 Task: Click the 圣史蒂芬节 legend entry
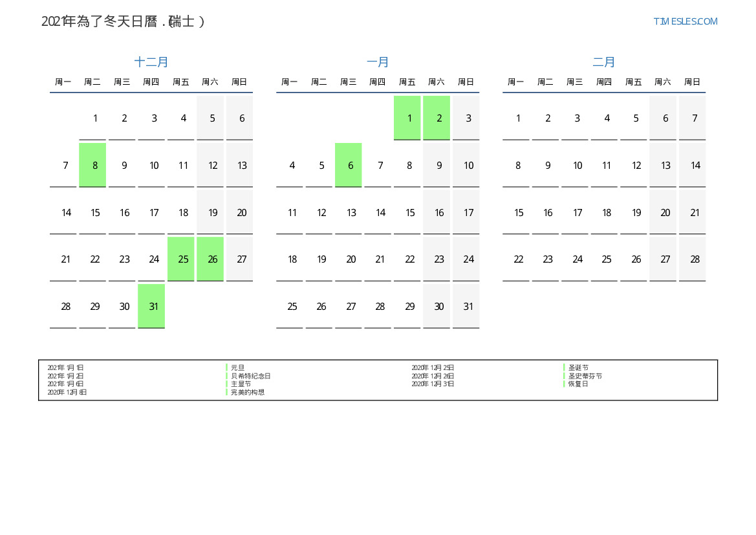coord(585,376)
